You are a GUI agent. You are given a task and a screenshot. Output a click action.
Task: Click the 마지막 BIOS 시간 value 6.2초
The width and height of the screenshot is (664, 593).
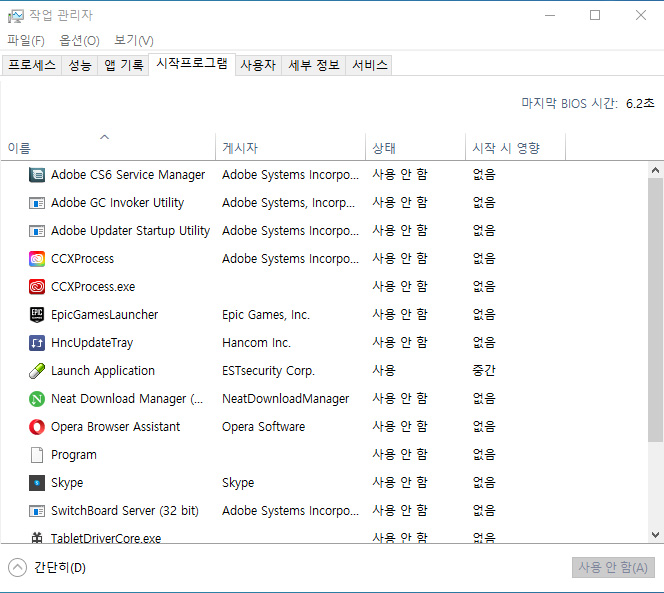[x=640, y=103]
